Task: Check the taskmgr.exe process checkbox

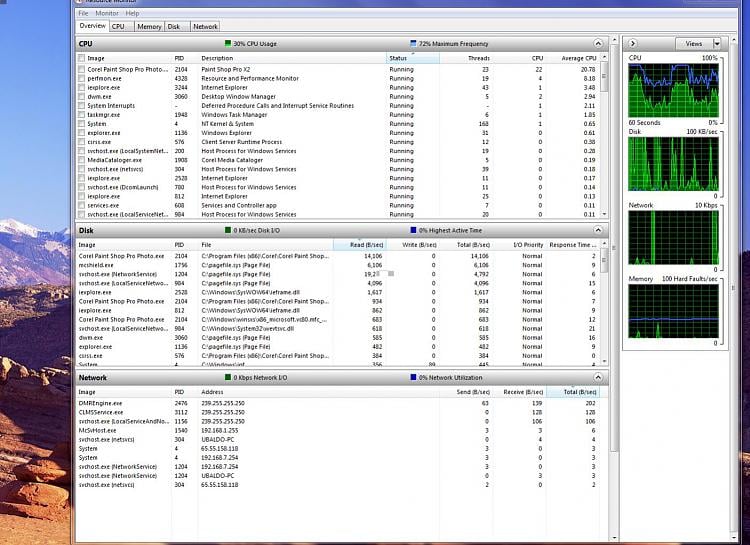Action: pyautogui.click(x=81, y=115)
